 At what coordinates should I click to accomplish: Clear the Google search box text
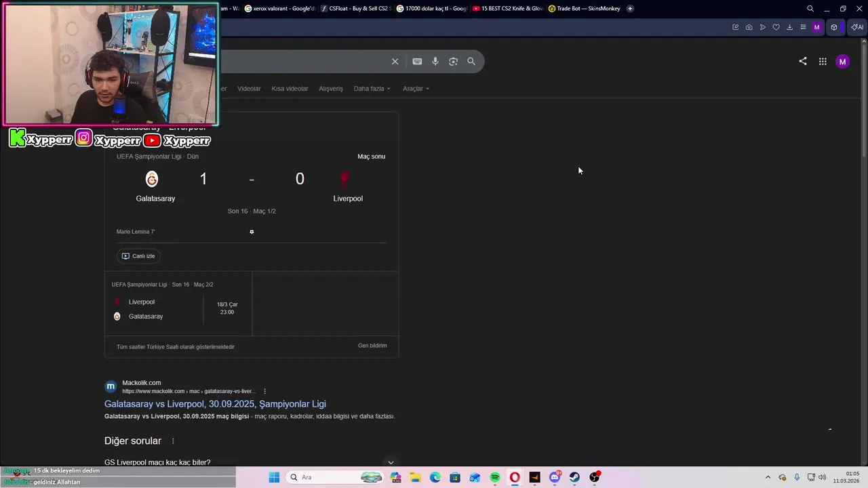click(395, 62)
